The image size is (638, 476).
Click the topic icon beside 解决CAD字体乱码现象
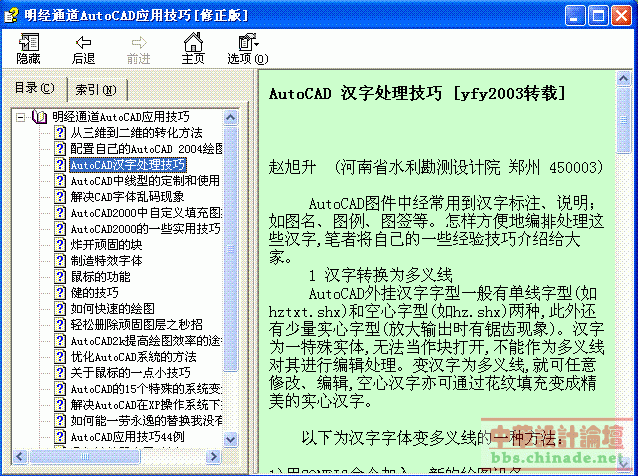click(x=60, y=197)
